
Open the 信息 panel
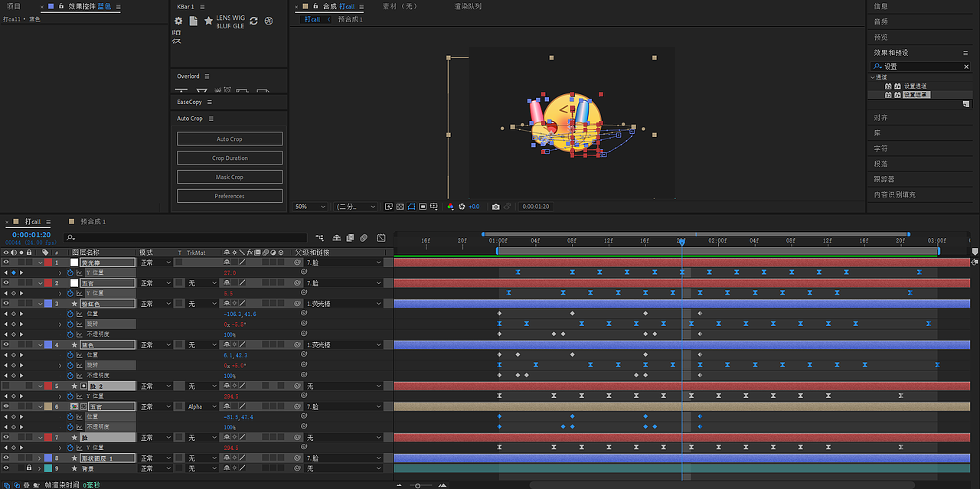point(881,6)
